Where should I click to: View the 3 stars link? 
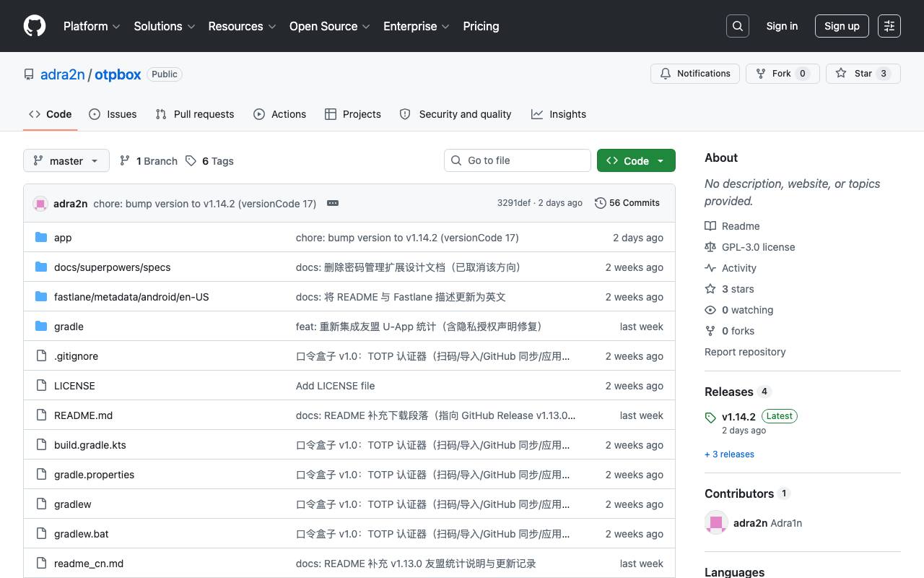click(x=729, y=289)
